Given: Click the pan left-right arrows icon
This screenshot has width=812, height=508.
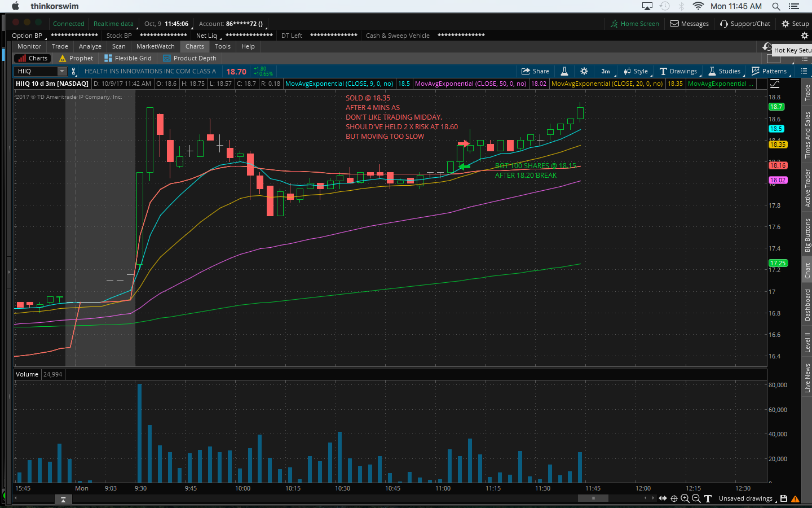Looking at the screenshot, I should [663, 498].
